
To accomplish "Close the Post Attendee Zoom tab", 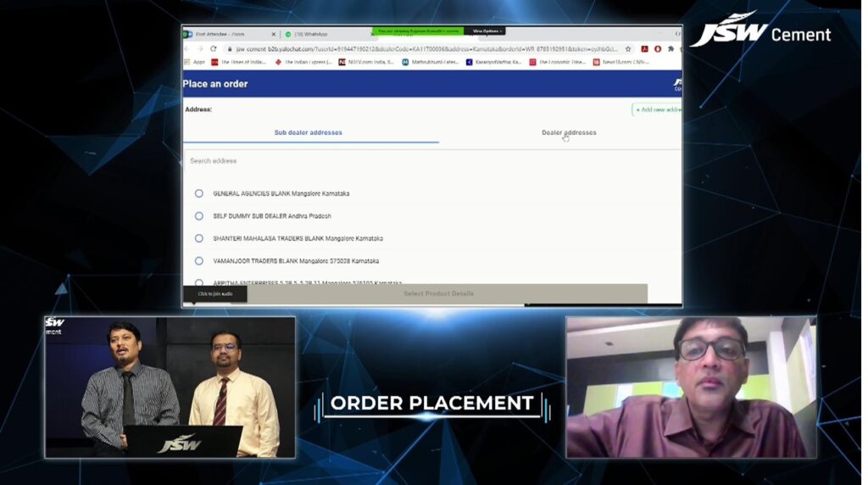I will click(274, 34).
